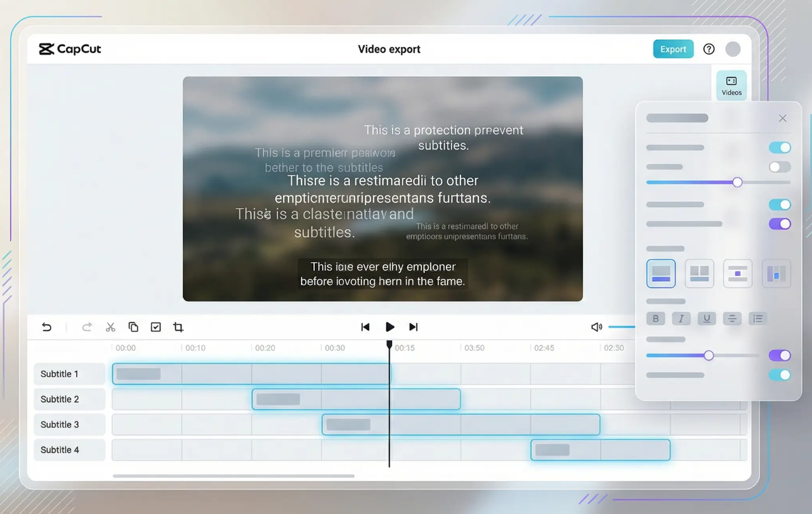Screen dimensions: 812x514
Task: Toggle the cyan switch below upper slider
Action: pos(780,204)
